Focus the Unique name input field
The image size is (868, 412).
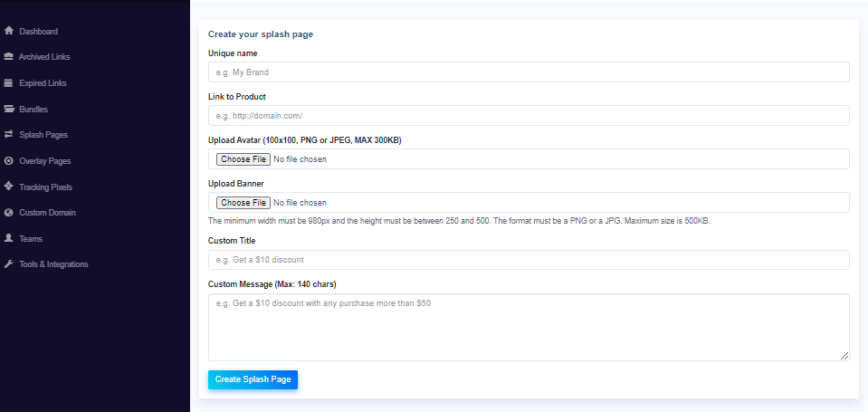click(x=529, y=72)
